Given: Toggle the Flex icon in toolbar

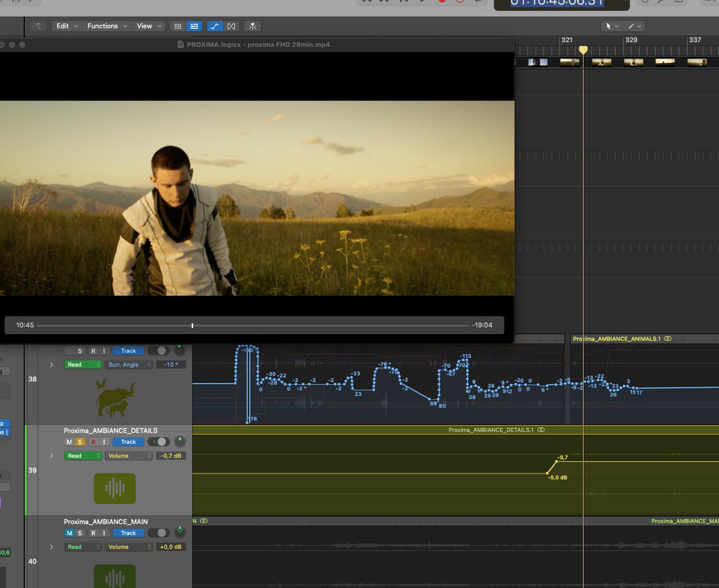Looking at the screenshot, I should pos(231,26).
